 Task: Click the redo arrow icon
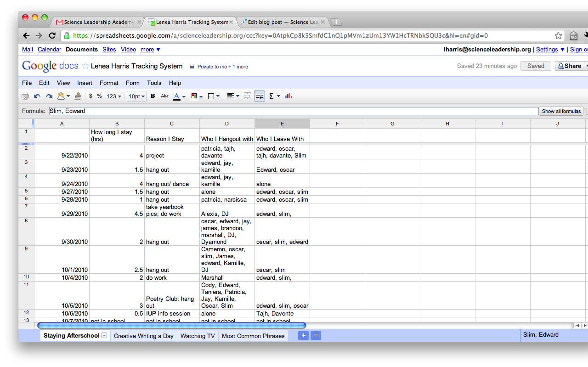pos(49,96)
